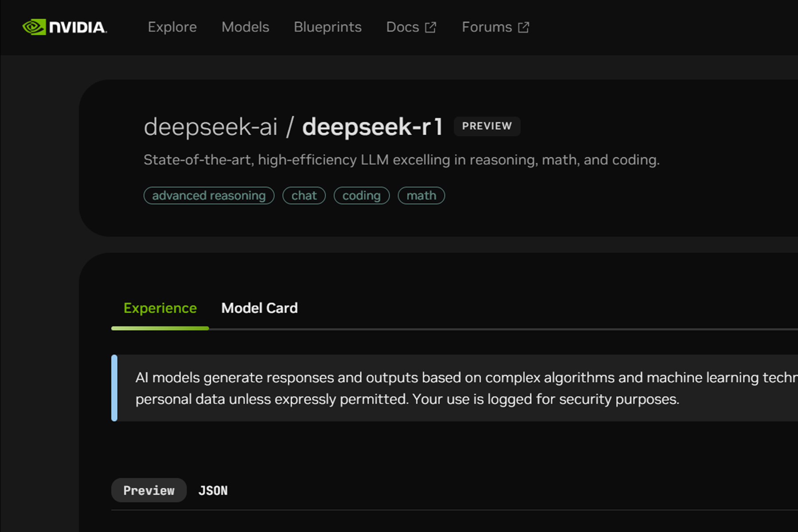This screenshot has height=532, width=798.
Task: Switch to the Experience tab
Action: pyautogui.click(x=160, y=308)
